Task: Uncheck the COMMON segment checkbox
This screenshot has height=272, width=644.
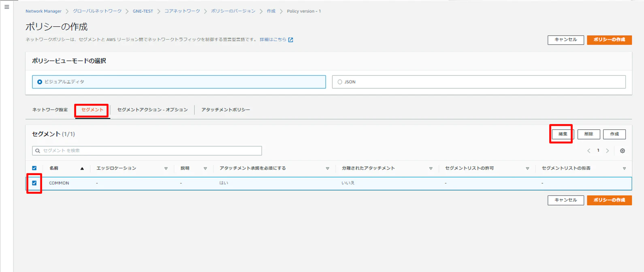Action: (x=34, y=183)
